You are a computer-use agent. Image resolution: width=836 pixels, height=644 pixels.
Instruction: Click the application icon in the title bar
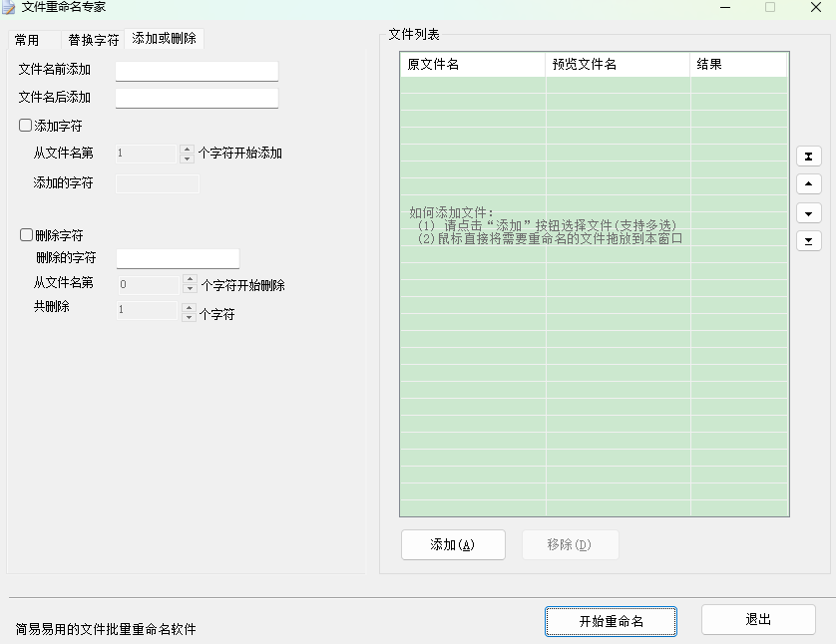[x=10, y=7]
